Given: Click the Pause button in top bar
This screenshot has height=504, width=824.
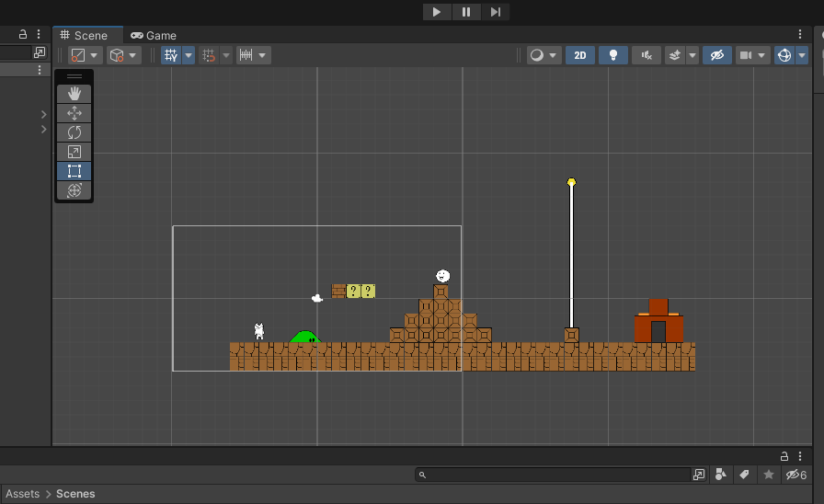Looking at the screenshot, I should [466, 12].
